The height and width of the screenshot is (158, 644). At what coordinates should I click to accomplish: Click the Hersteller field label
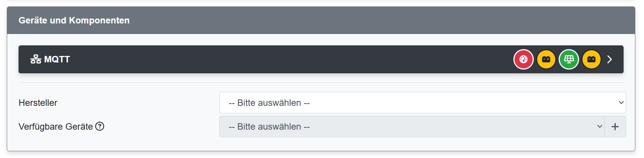point(38,103)
